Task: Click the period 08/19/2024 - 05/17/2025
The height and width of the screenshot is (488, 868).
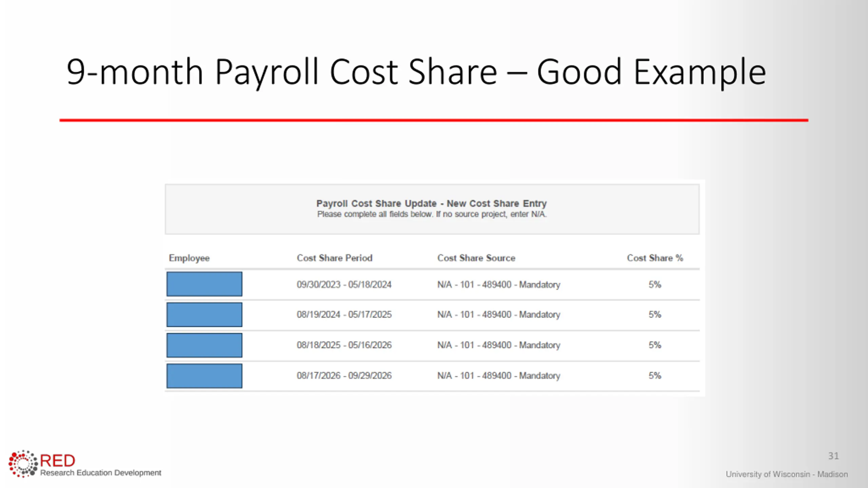Action: 344,314
